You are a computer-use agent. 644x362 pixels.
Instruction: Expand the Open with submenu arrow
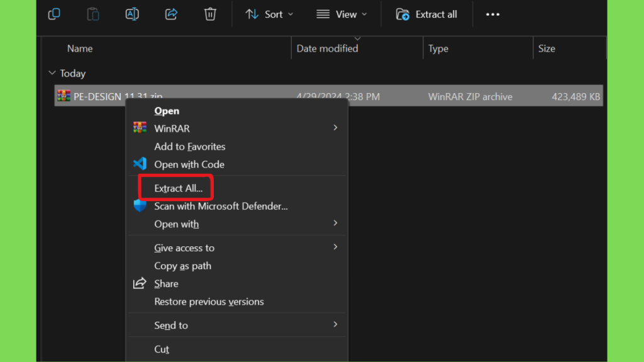336,223
